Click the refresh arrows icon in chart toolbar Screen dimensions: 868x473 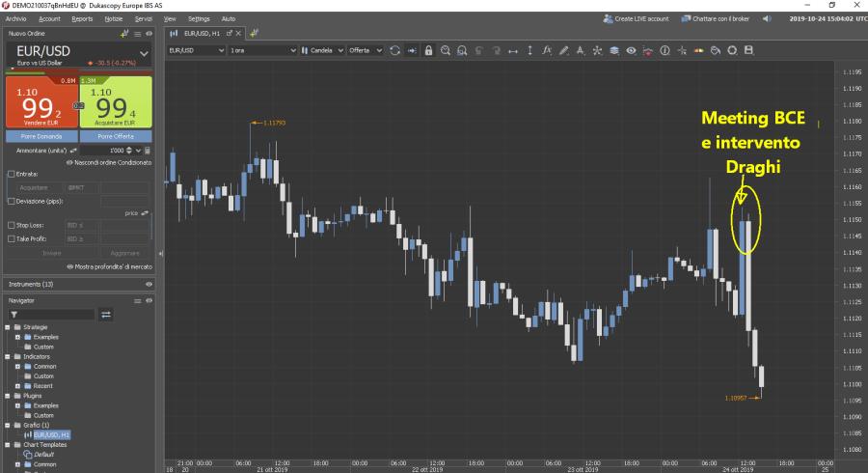click(395, 50)
